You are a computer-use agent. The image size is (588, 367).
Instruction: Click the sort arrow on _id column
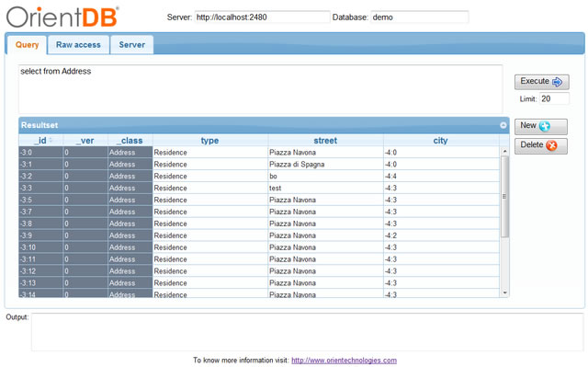(51, 141)
